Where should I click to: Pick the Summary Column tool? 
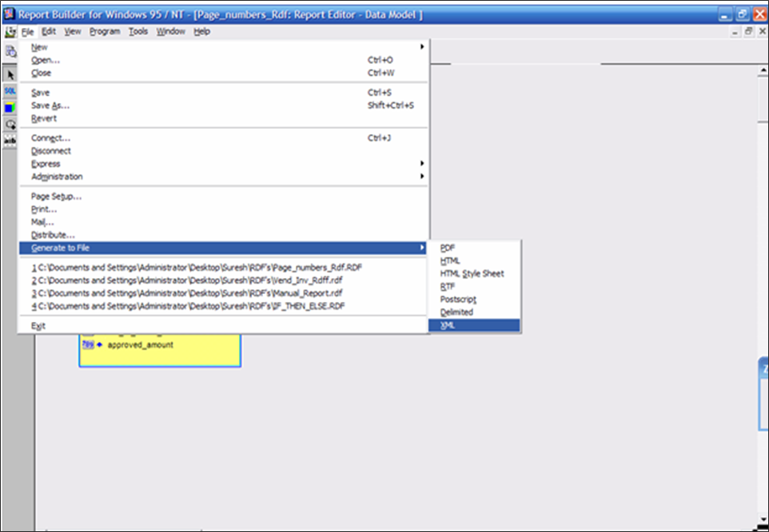11,142
